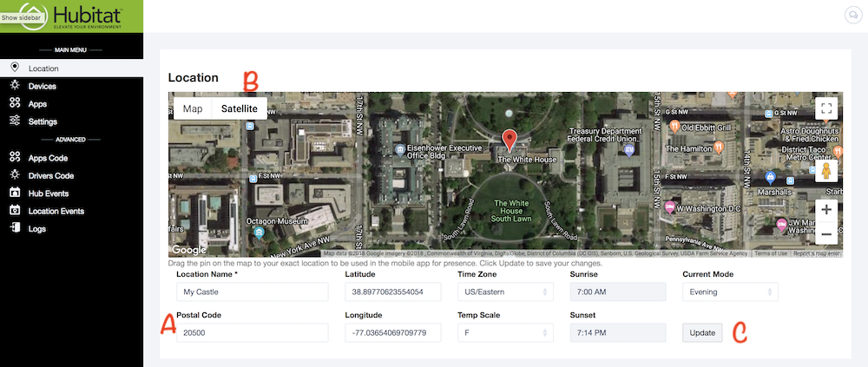Click the red location pin on the map
Viewport: 868px width, 367px height.
click(x=510, y=140)
